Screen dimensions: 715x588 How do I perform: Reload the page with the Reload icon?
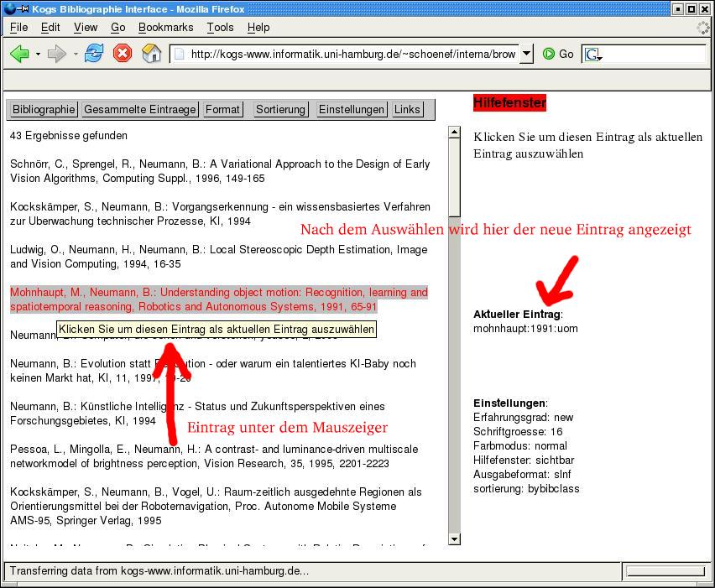[x=94, y=54]
